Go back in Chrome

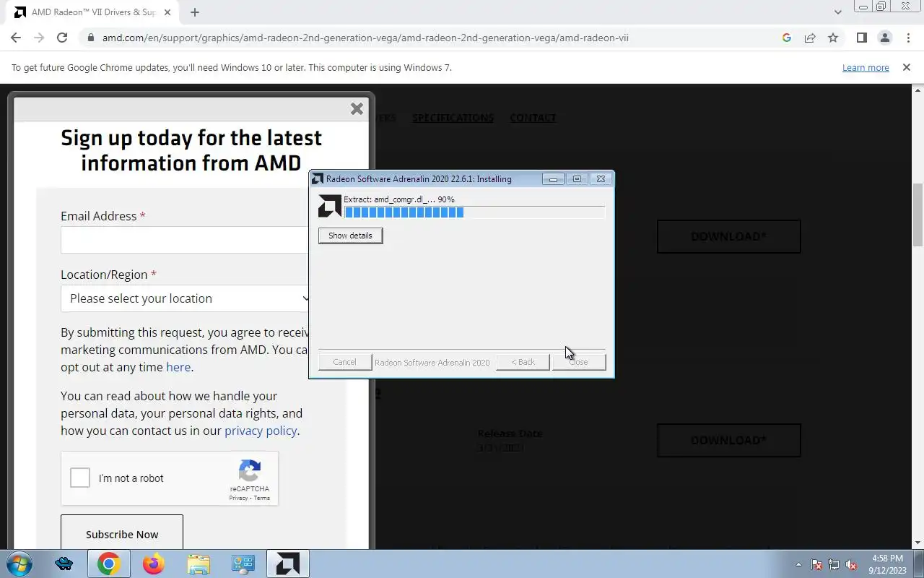point(16,38)
